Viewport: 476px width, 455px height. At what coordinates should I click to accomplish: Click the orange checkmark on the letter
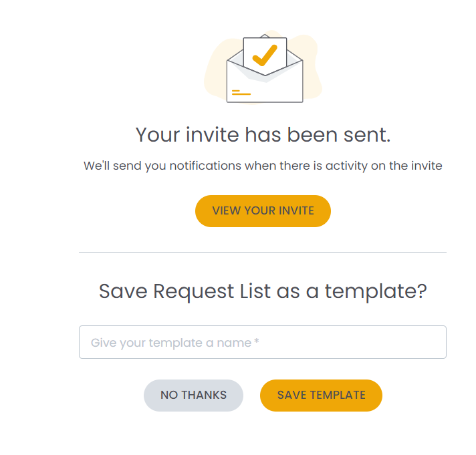[265, 55]
